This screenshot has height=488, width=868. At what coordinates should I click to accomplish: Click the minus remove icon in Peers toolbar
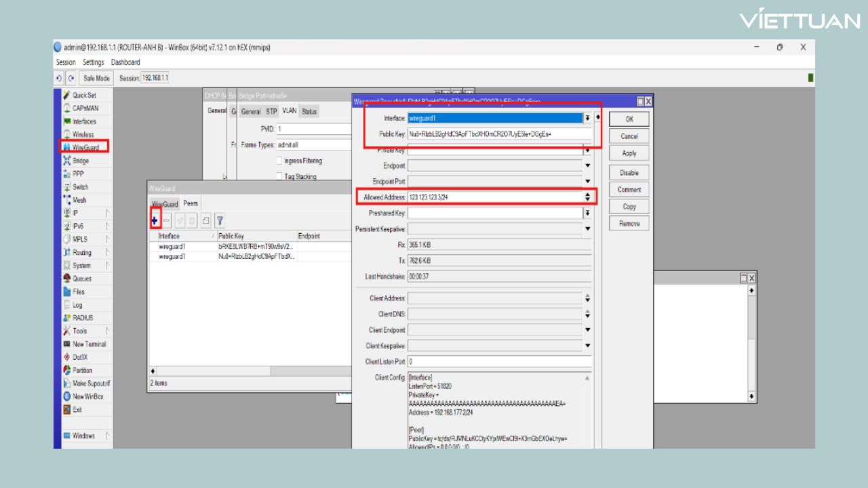[x=167, y=220]
